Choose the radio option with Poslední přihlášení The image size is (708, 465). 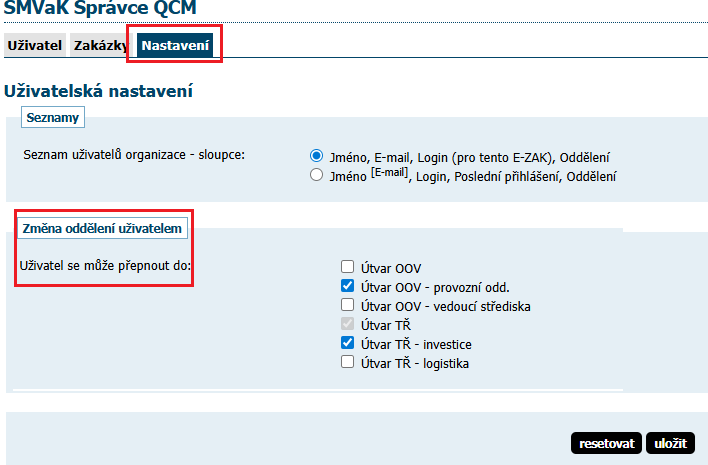[317, 176]
